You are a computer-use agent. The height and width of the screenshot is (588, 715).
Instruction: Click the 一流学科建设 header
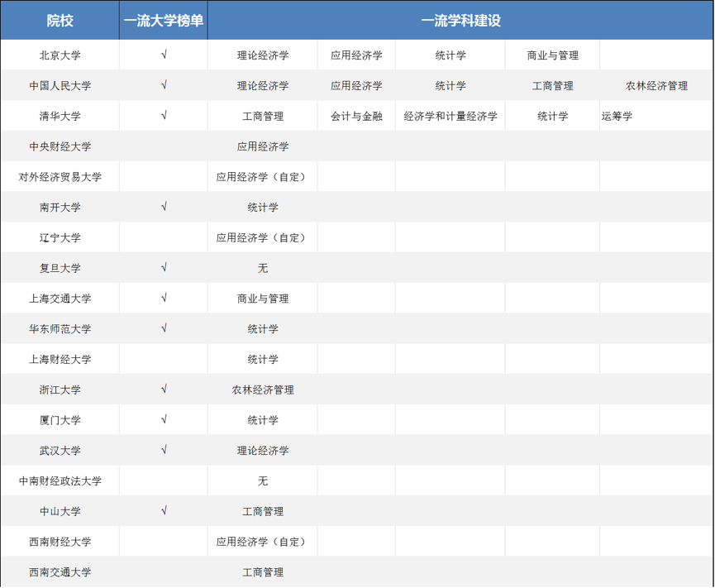click(460, 21)
